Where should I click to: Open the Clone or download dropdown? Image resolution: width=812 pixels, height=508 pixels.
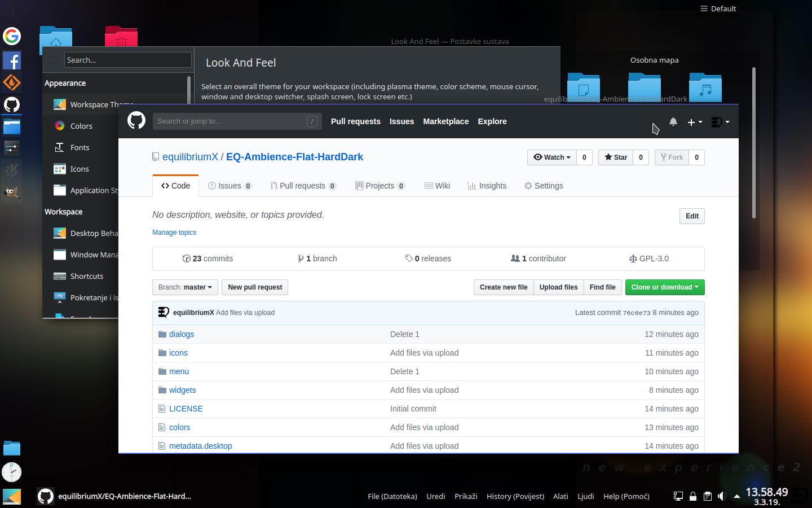click(665, 287)
